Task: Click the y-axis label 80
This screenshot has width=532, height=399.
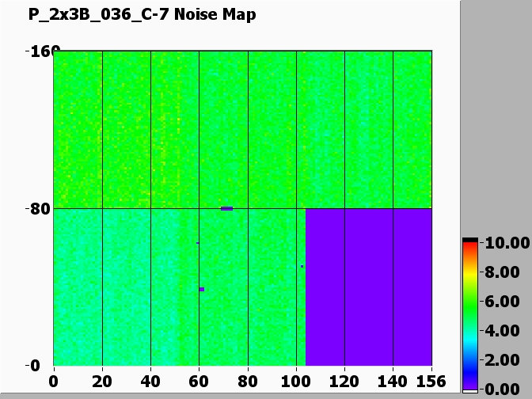Action: [40, 209]
